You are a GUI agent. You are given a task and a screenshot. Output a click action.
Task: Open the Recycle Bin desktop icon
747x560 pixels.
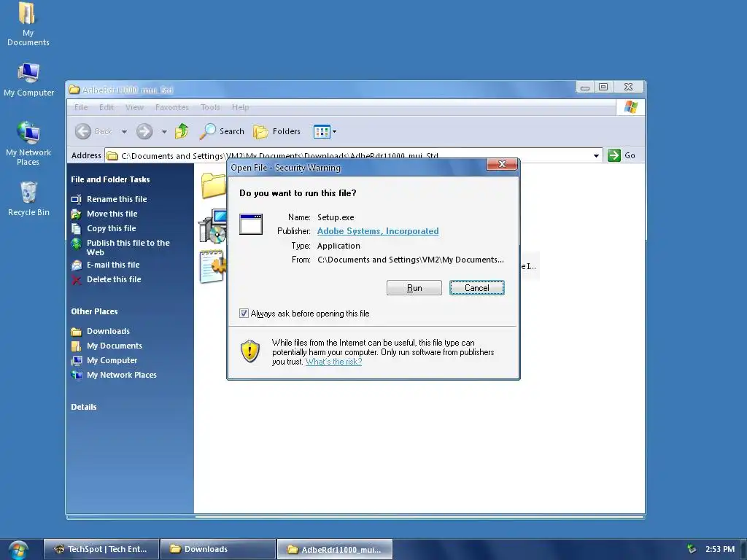28,199
